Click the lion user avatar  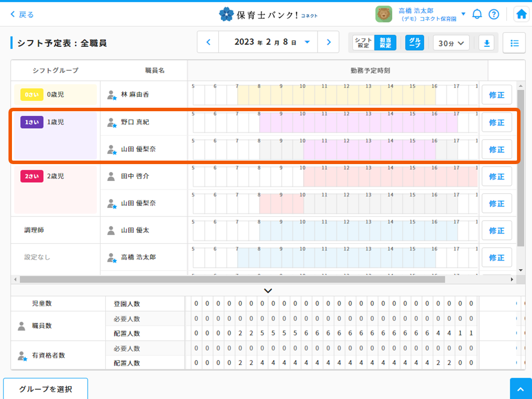[x=383, y=14]
